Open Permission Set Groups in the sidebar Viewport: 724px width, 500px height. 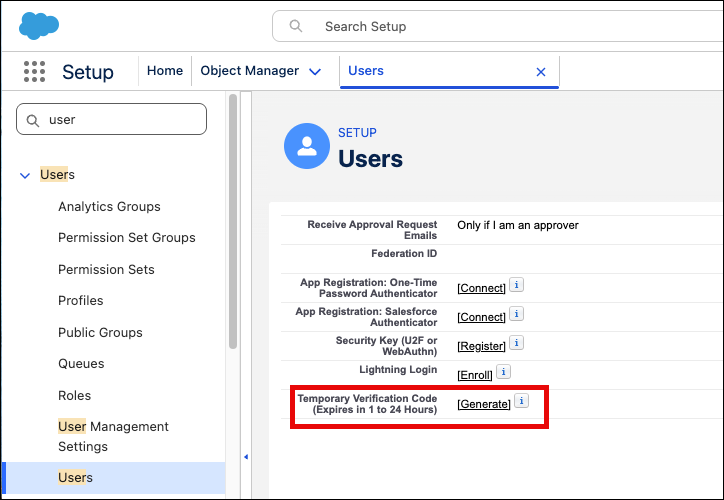click(x=127, y=238)
